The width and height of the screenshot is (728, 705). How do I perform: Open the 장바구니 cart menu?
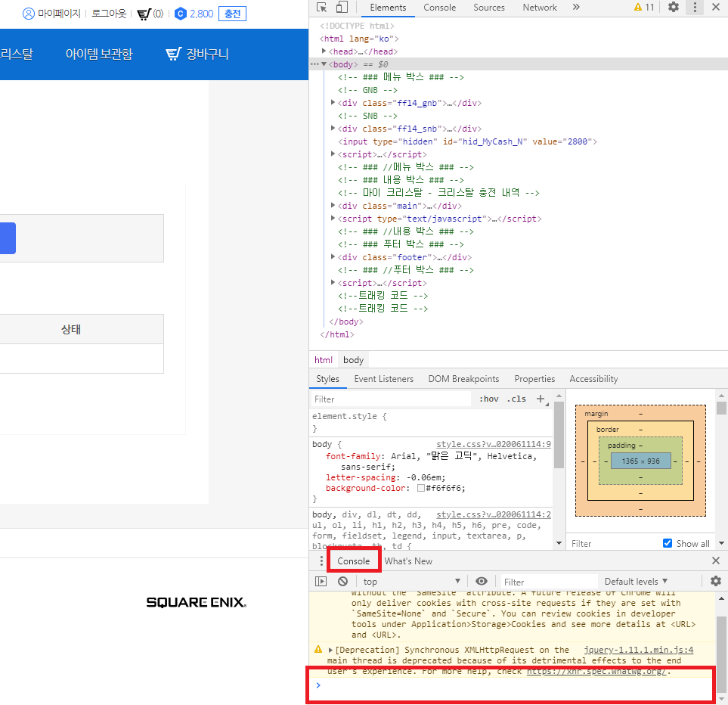pos(197,54)
